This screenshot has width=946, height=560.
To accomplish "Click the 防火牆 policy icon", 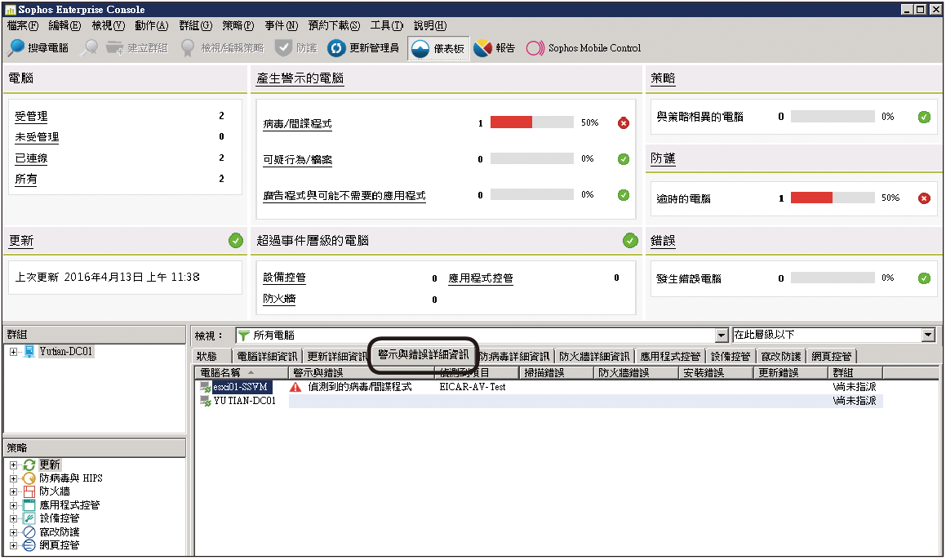I will [x=29, y=491].
